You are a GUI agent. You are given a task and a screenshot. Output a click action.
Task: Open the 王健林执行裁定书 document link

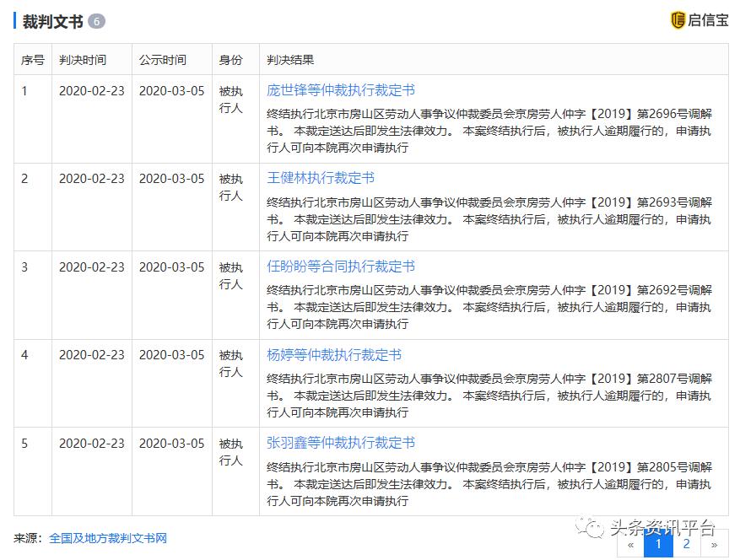pos(321,178)
